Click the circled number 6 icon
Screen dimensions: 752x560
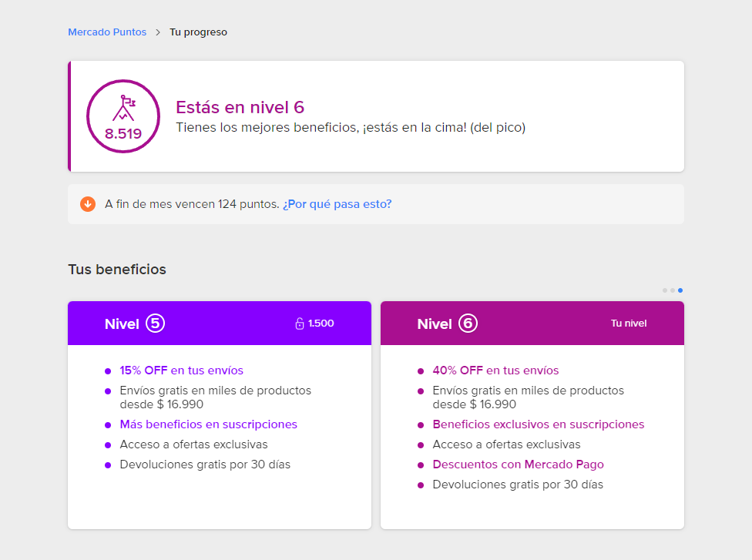pyautogui.click(x=468, y=324)
